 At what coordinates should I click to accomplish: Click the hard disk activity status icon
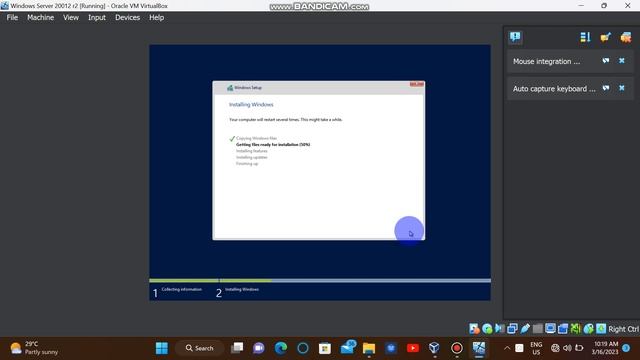(474, 329)
